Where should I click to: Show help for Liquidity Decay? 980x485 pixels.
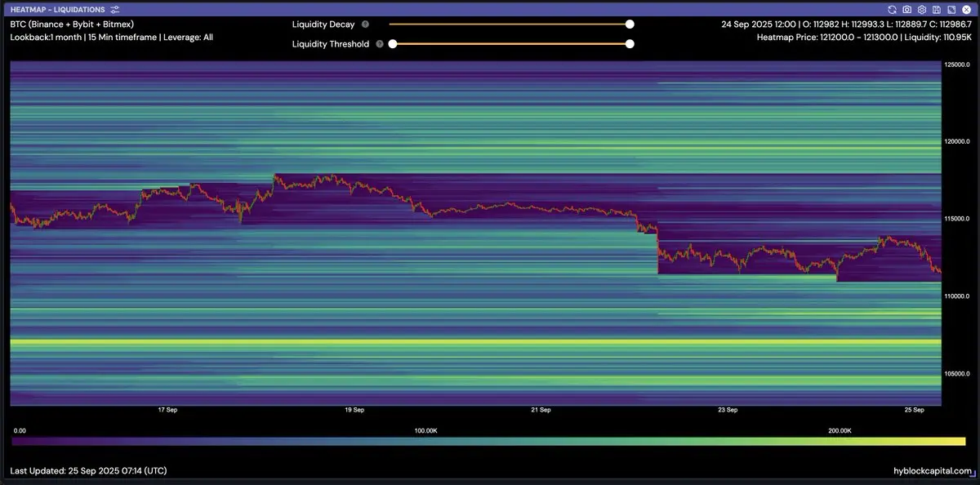pyautogui.click(x=365, y=24)
